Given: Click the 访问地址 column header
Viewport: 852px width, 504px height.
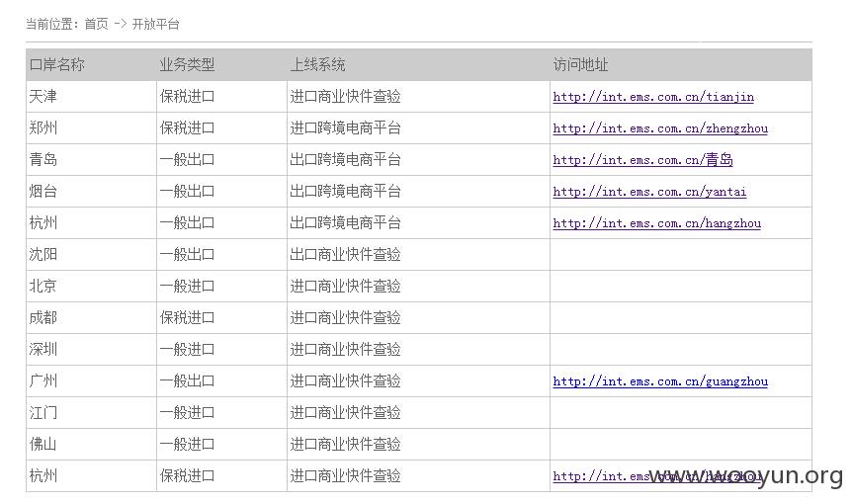Looking at the screenshot, I should 580,65.
